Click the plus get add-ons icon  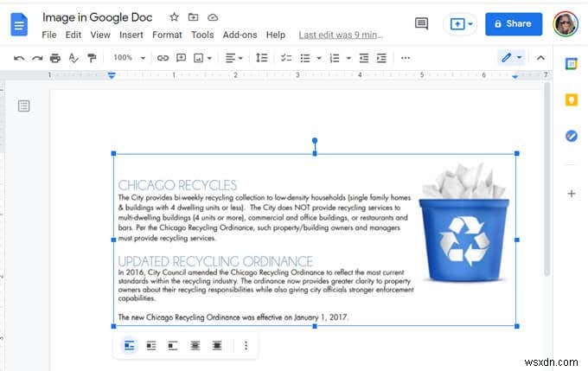[x=571, y=194]
